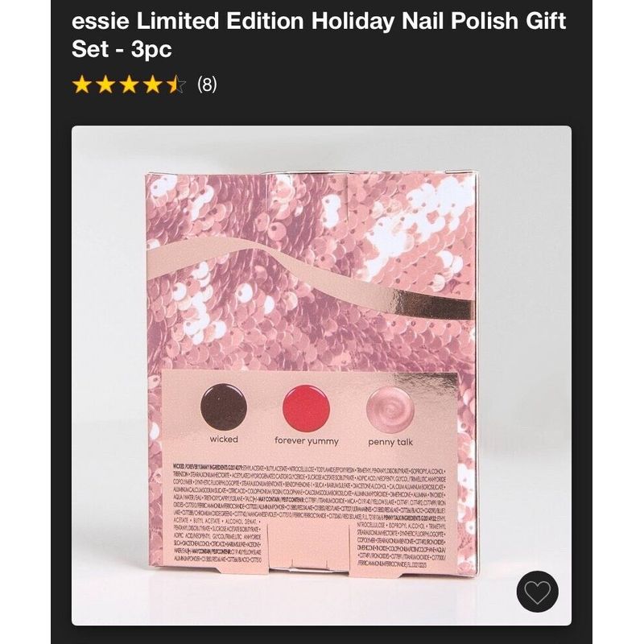Click the 'Set - 3pc' title line
The width and height of the screenshot is (644, 644).
[x=122, y=49]
